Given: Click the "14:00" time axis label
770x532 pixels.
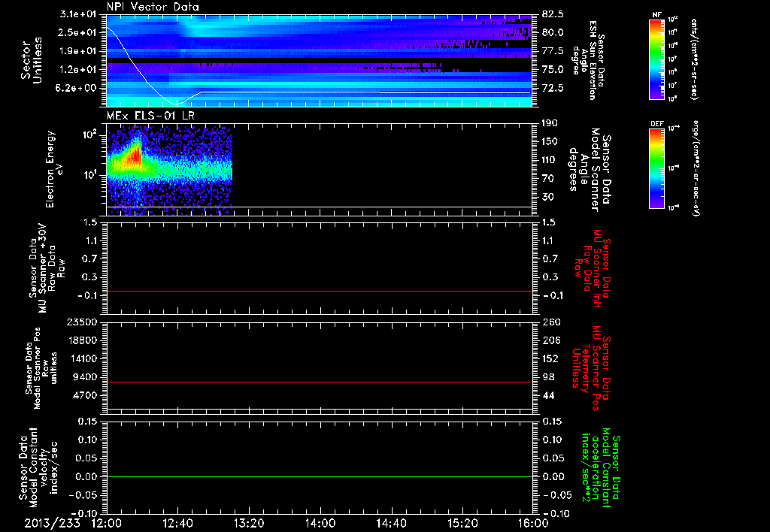Looking at the screenshot, I should pos(320,523).
